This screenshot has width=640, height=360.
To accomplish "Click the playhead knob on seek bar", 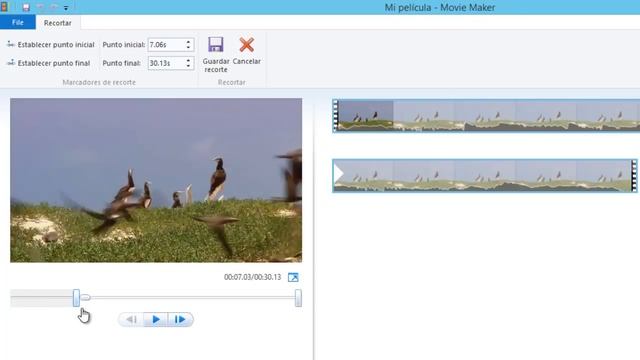I will tap(85, 298).
